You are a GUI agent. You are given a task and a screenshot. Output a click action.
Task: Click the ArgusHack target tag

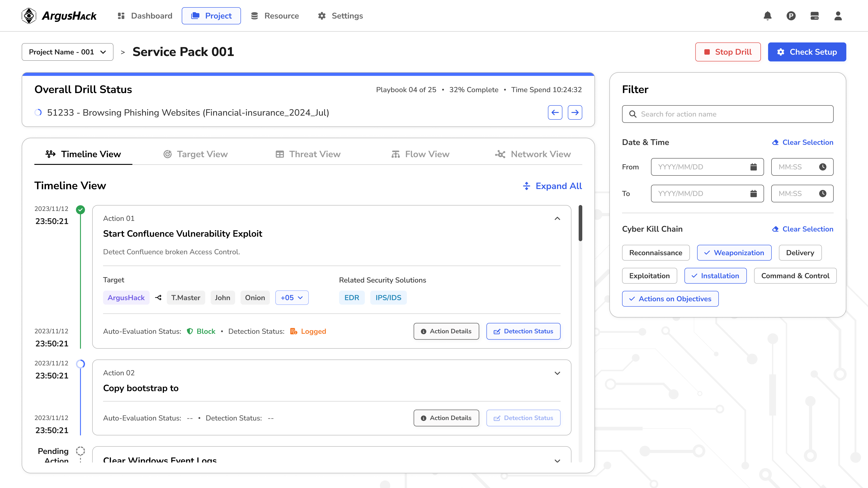[x=126, y=297]
